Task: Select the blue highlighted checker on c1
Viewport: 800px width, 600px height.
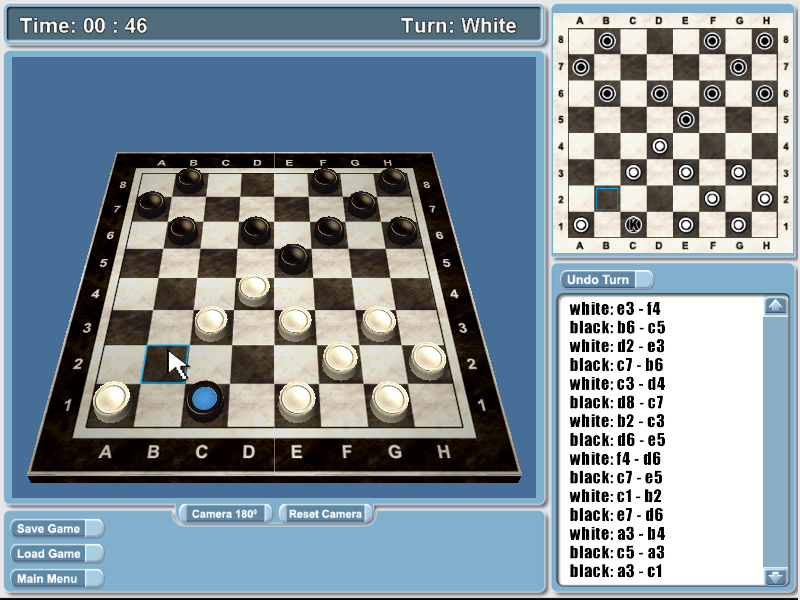Action: (x=205, y=398)
